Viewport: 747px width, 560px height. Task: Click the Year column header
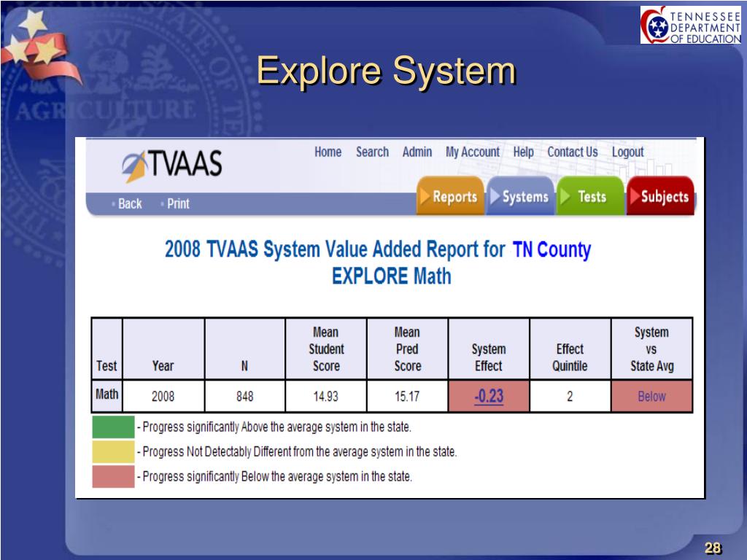coord(163,349)
